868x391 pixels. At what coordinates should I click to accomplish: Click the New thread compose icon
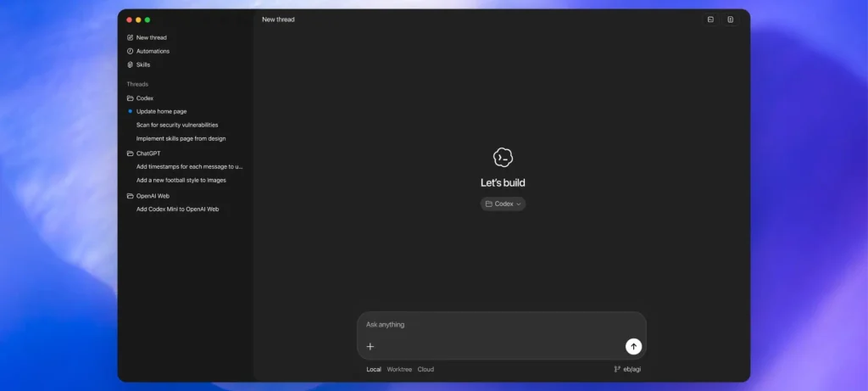130,37
